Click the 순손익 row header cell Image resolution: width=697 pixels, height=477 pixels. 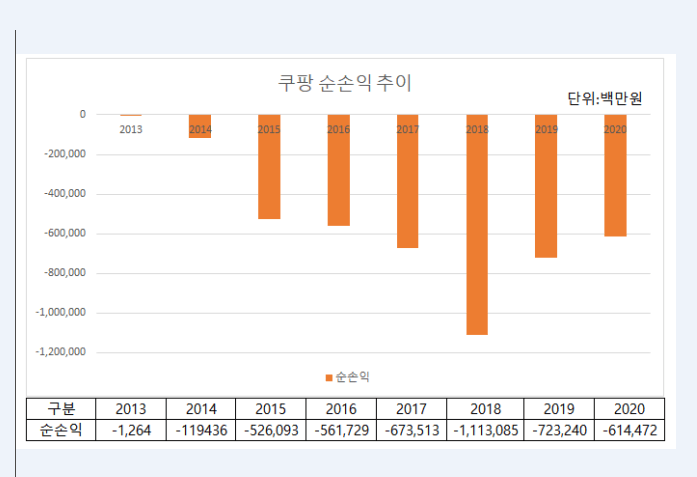[61, 430]
